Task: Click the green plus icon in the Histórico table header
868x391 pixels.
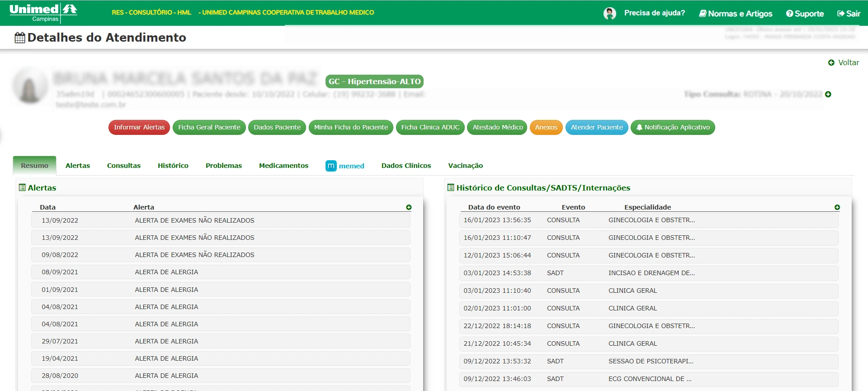Action: 837,207
